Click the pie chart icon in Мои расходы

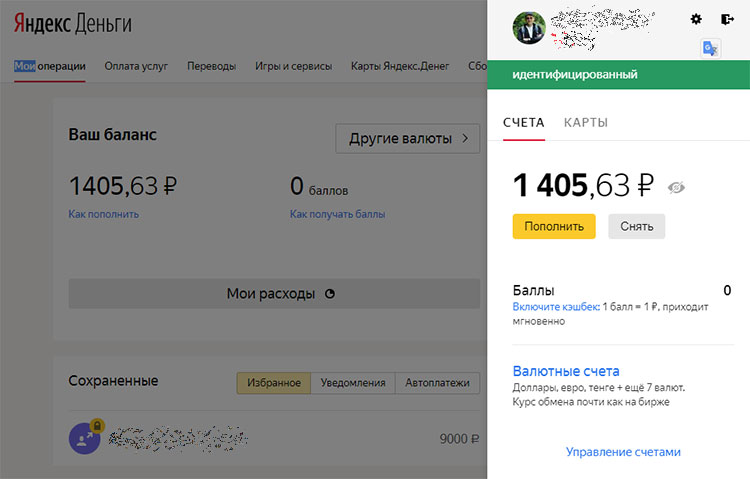coord(330,294)
